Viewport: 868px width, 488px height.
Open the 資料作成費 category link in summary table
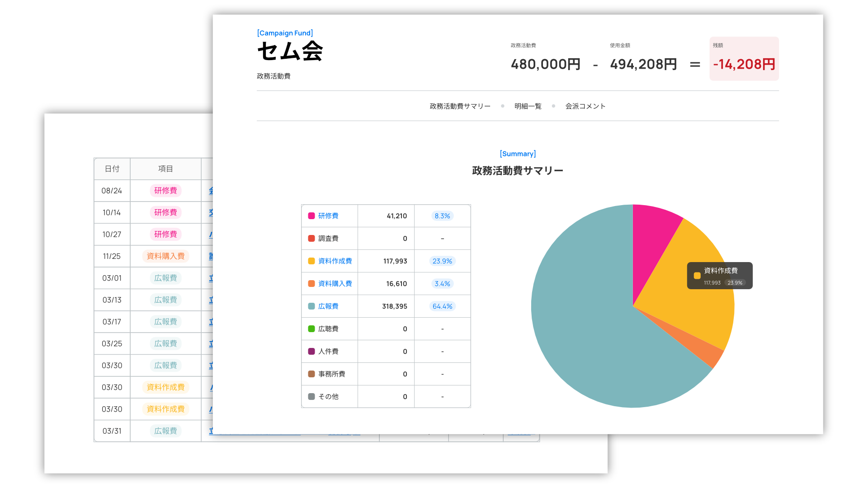pyautogui.click(x=335, y=261)
